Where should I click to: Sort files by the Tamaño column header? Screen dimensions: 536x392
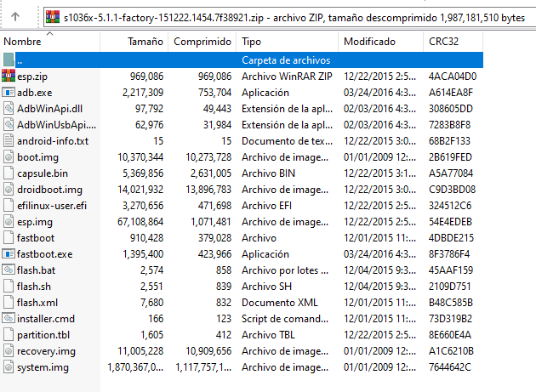pyautogui.click(x=145, y=42)
